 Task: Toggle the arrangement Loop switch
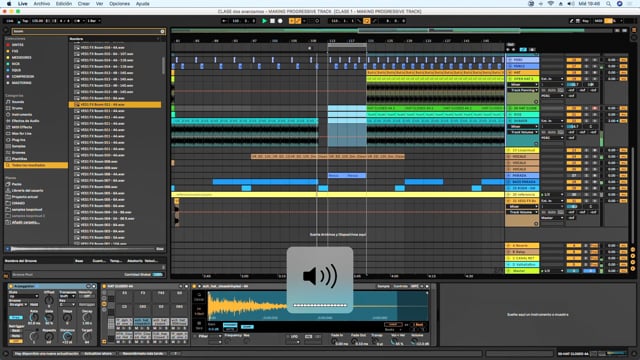367,21
